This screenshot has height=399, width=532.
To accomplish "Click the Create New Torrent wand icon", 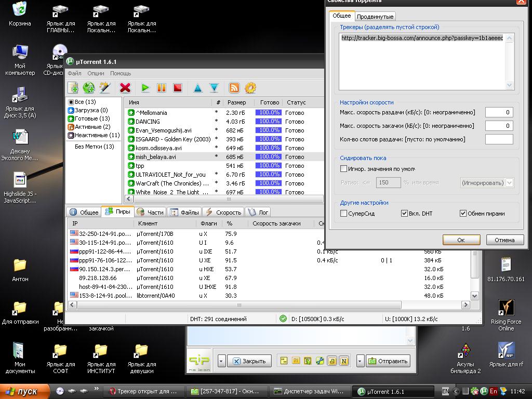I will point(105,88).
